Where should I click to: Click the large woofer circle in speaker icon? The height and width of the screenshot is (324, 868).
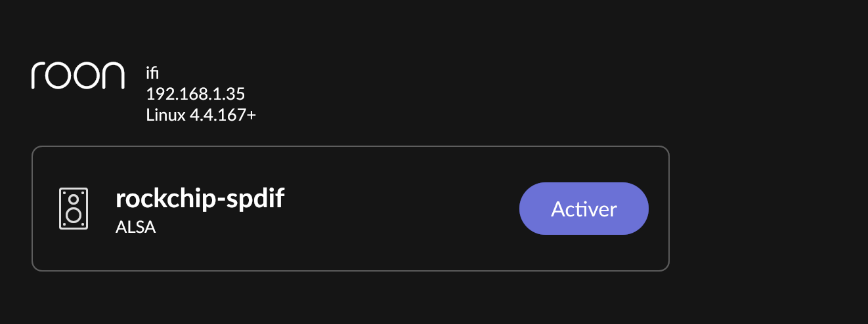pyautogui.click(x=74, y=214)
